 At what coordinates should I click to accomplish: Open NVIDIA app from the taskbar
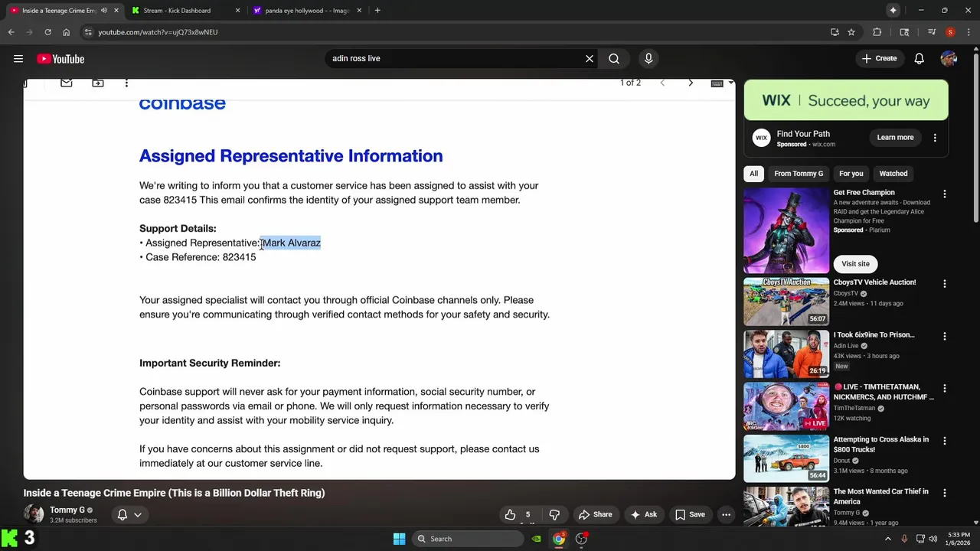click(537, 539)
